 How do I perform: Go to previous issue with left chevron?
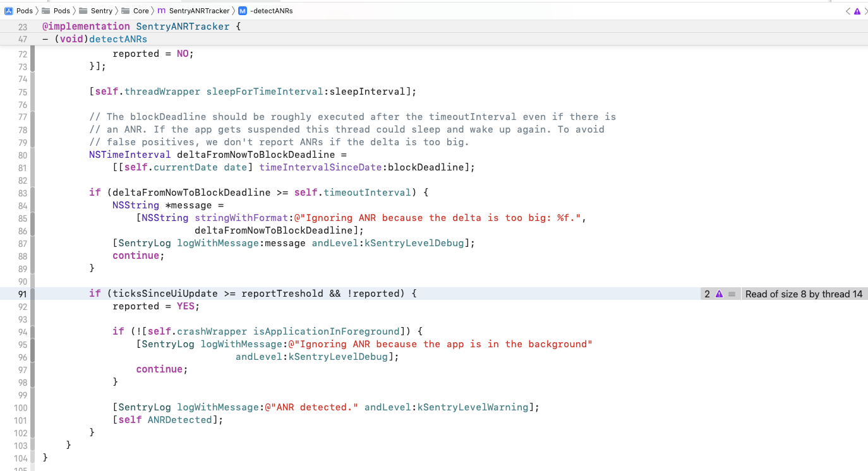pyautogui.click(x=847, y=11)
